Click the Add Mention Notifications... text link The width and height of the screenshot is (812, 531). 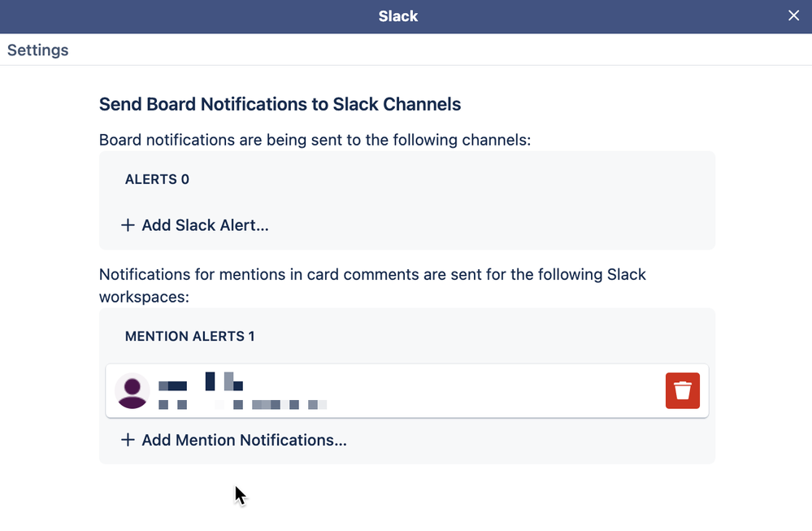click(244, 440)
